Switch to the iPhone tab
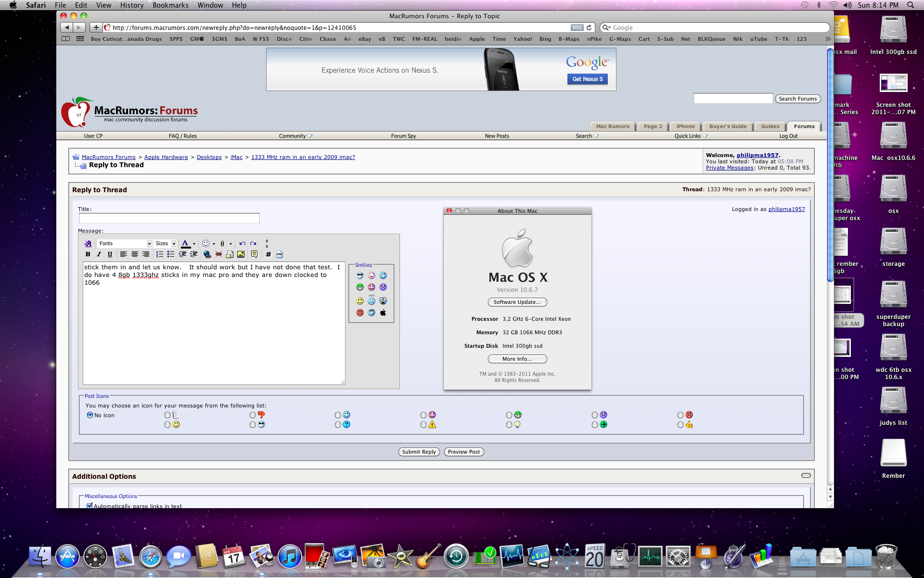 pyautogui.click(x=685, y=126)
